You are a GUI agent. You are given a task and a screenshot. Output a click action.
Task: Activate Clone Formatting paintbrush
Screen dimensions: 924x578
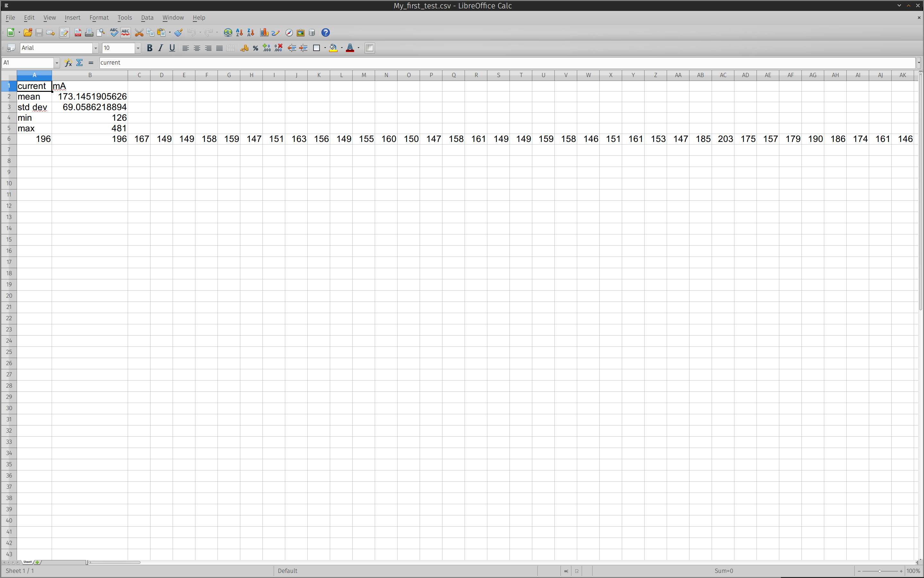178,32
